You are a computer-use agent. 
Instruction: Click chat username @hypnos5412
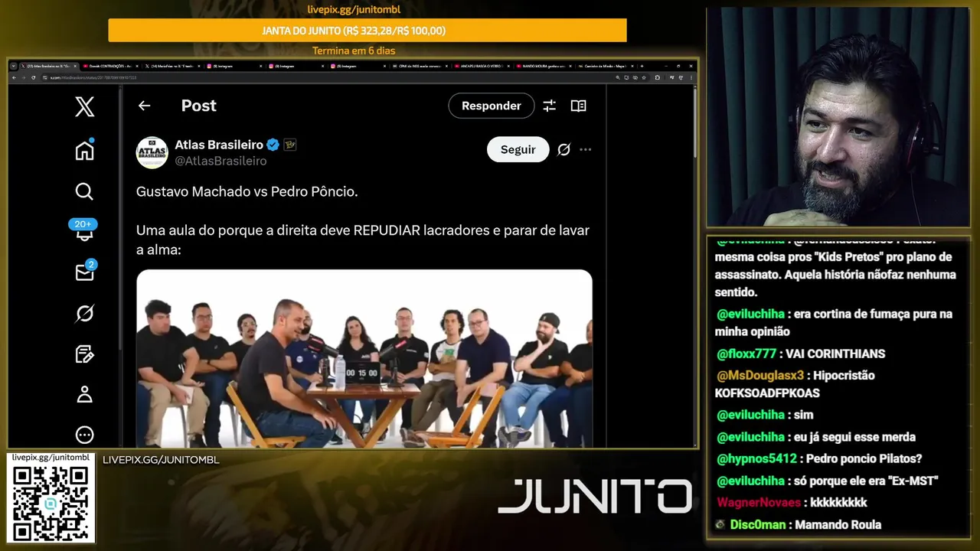[x=756, y=458]
